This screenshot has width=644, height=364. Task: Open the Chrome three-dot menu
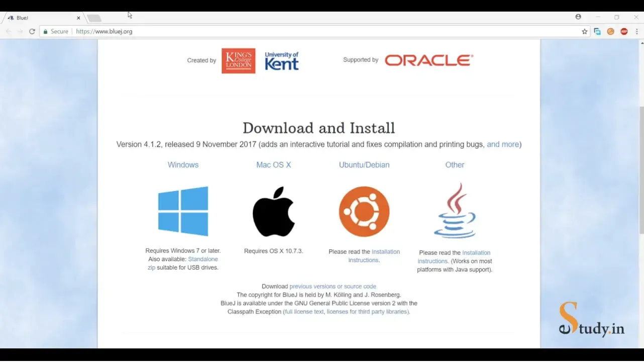(x=637, y=32)
